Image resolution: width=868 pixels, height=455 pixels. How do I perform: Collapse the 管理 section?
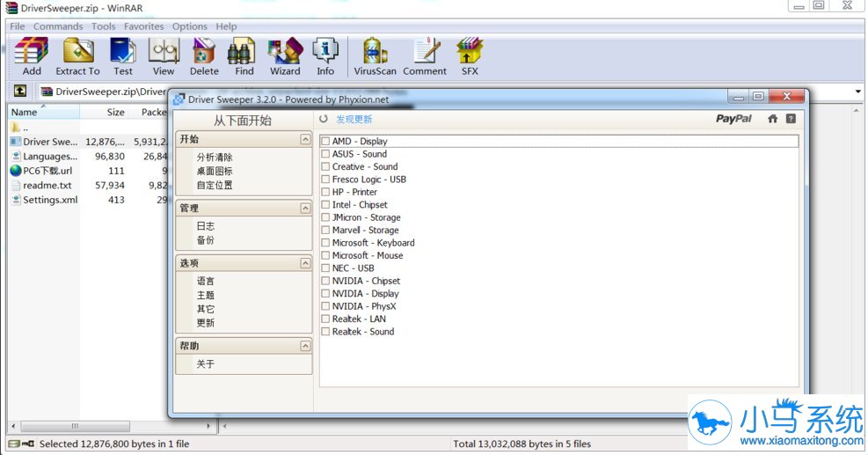click(305, 208)
